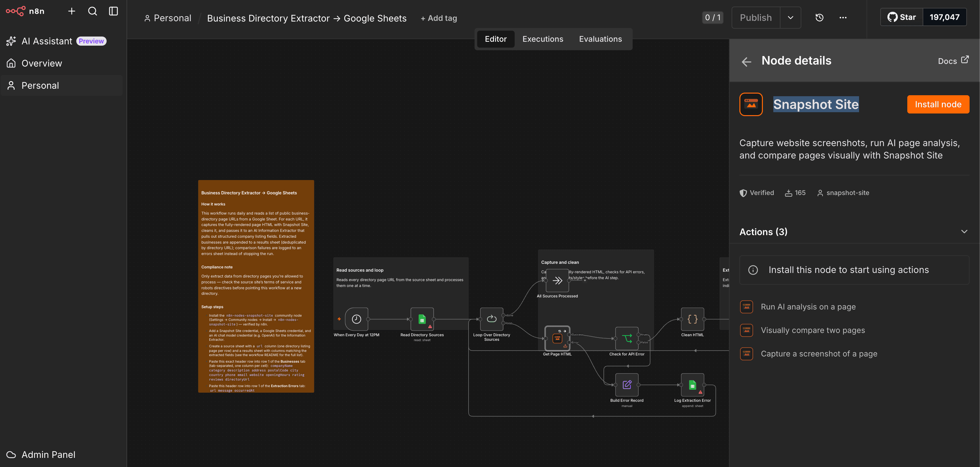This screenshot has height=467, width=980.
Task: Open workflow history clock icon
Action: point(819,18)
